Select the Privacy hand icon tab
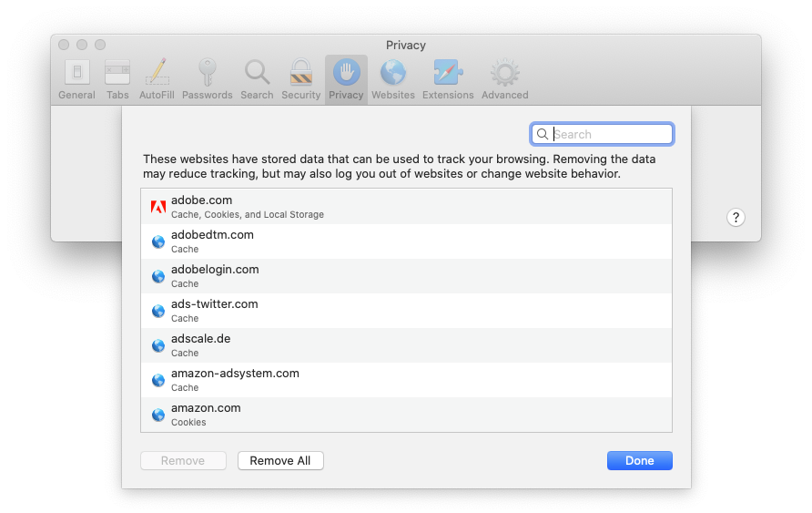The height and width of the screenshot is (513, 812). tap(346, 80)
